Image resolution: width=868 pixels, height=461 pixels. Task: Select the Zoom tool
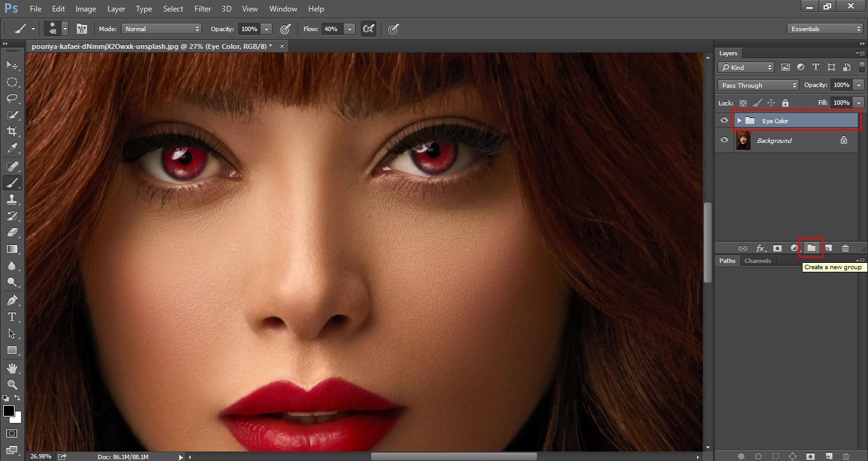pos(12,385)
